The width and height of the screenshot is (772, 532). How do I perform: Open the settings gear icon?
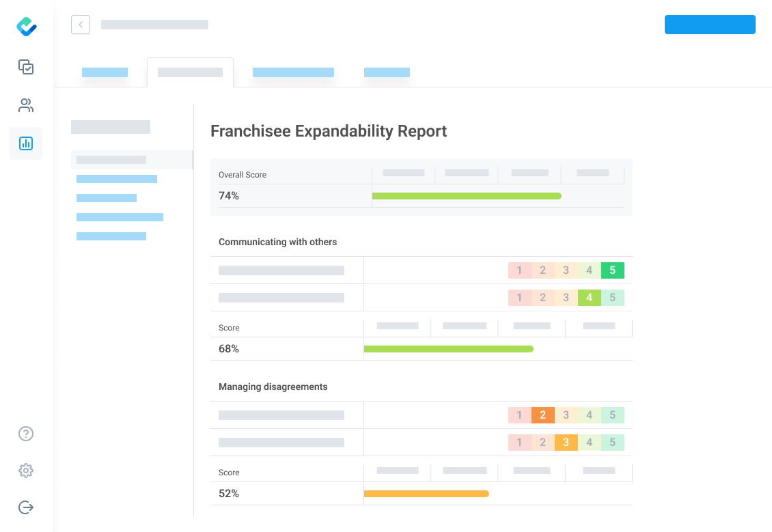(26, 471)
